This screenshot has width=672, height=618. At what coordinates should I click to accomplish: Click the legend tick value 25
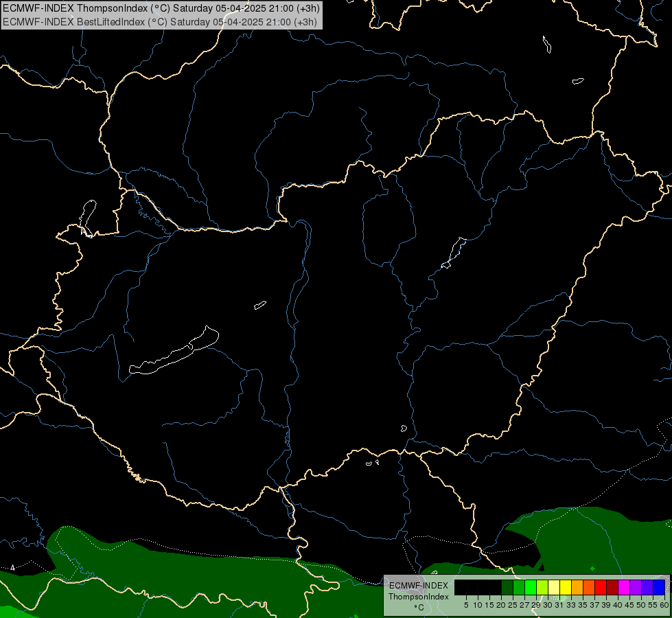pos(513,605)
